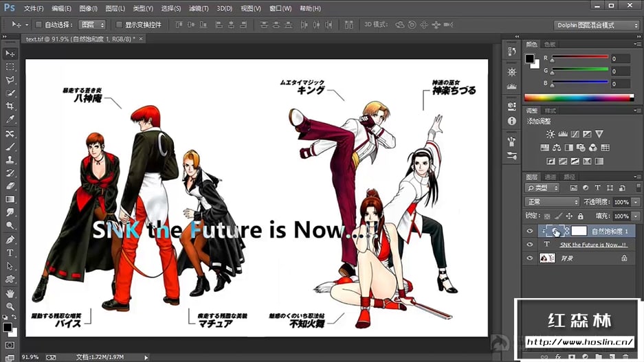Viewport: 644px width, 362px height.
Task: Select the Gradient tool
Action: 10,199
